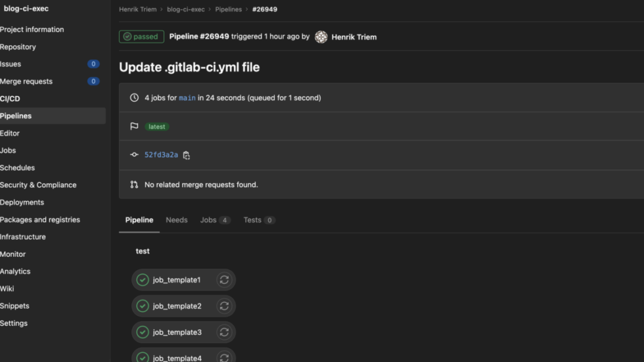Click Jobs tab count badge 4

(225, 220)
